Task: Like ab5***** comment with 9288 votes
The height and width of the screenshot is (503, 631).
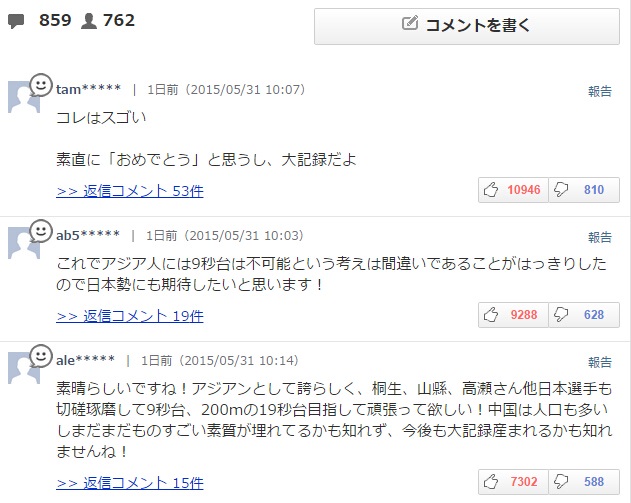Action: pyautogui.click(x=513, y=315)
